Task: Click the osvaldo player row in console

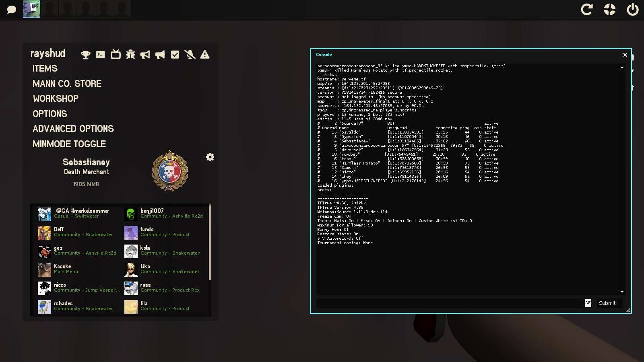Action: [x=408, y=132]
